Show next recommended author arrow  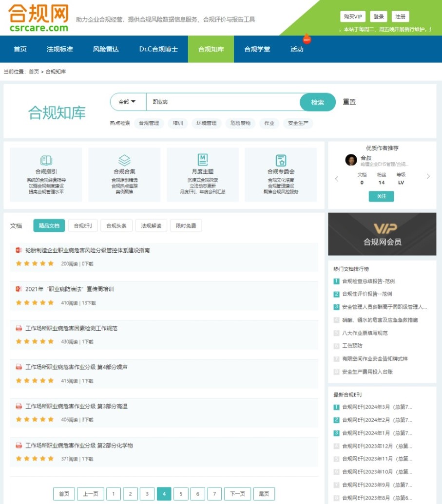pos(428,176)
